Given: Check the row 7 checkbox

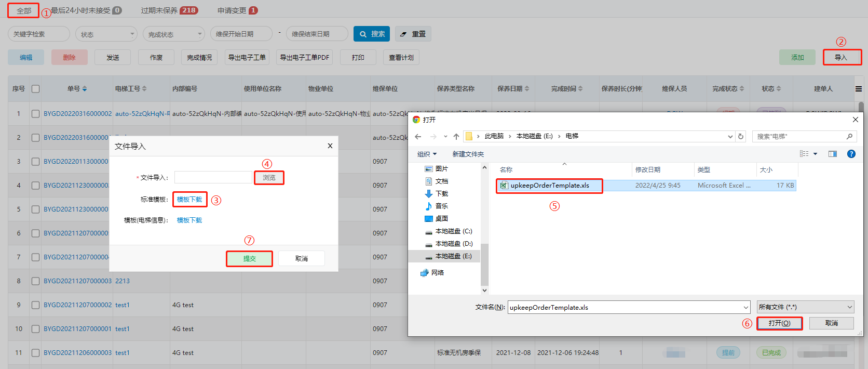Looking at the screenshot, I should (35, 257).
